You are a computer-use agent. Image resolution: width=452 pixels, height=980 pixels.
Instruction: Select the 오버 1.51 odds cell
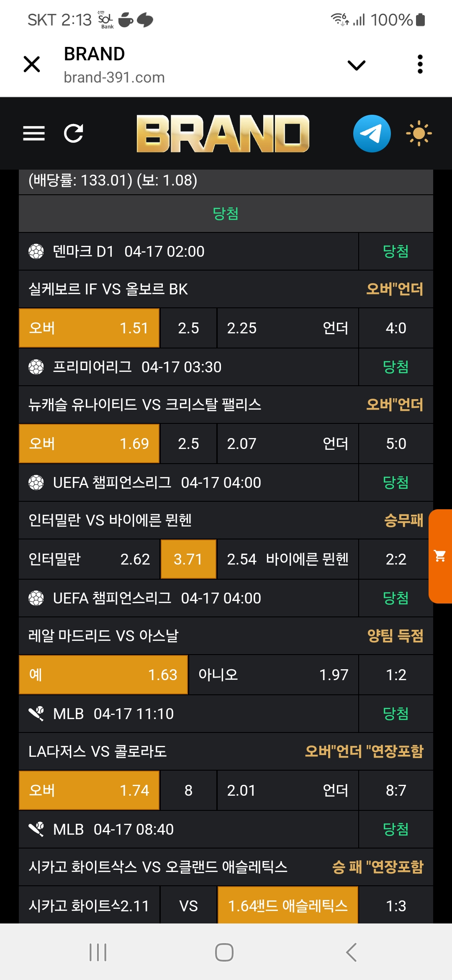[89, 328]
